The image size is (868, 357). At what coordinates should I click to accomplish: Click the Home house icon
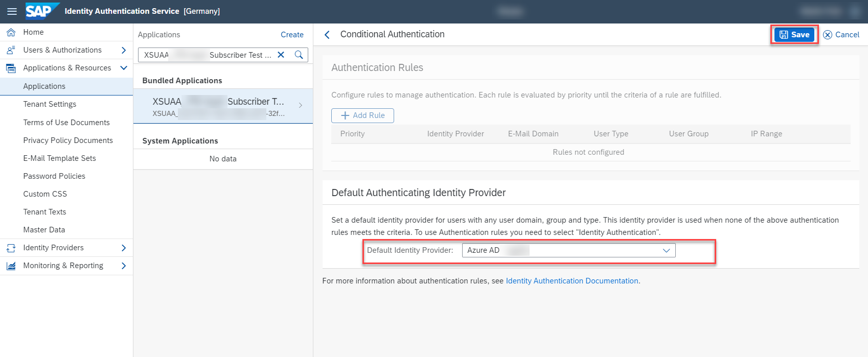point(11,32)
